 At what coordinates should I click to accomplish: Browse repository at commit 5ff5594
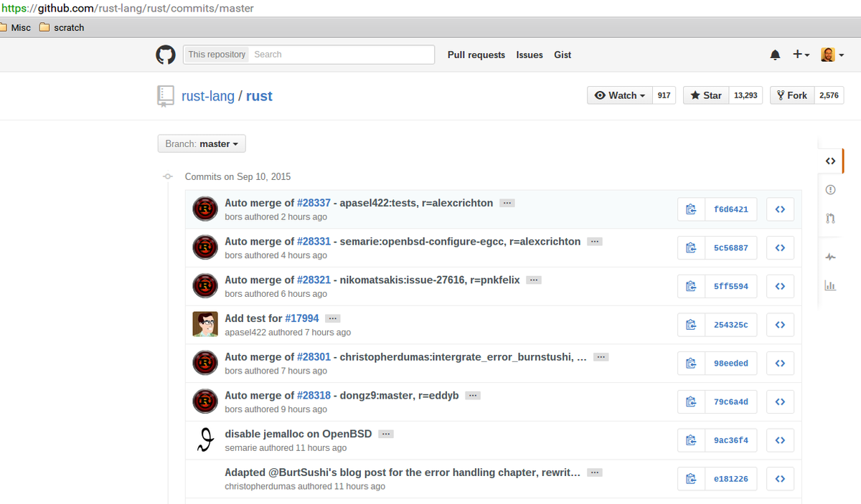(x=780, y=286)
